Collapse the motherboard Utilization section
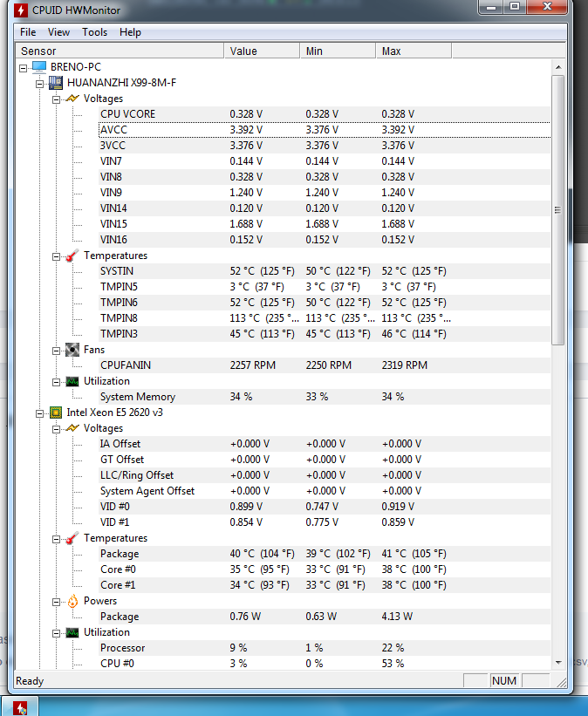 point(56,382)
